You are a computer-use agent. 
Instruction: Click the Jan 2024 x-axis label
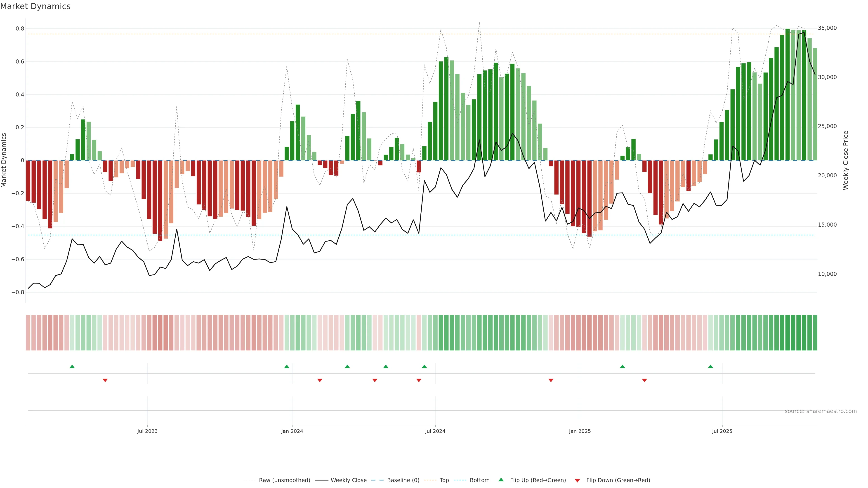(x=292, y=431)
